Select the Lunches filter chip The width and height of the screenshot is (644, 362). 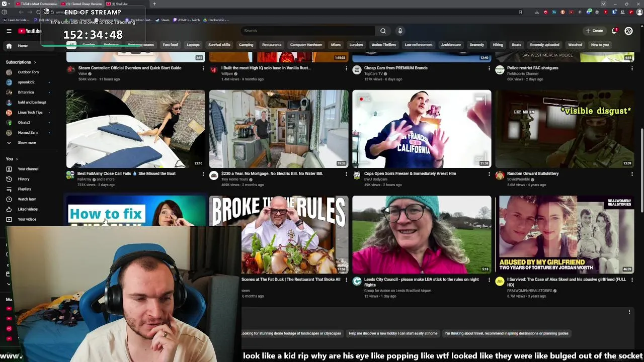pyautogui.click(x=356, y=45)
